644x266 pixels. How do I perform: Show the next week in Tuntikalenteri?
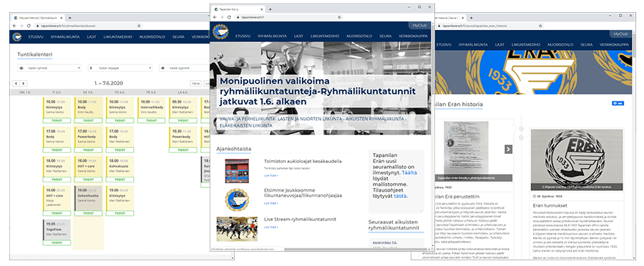[x=23, y=84]
